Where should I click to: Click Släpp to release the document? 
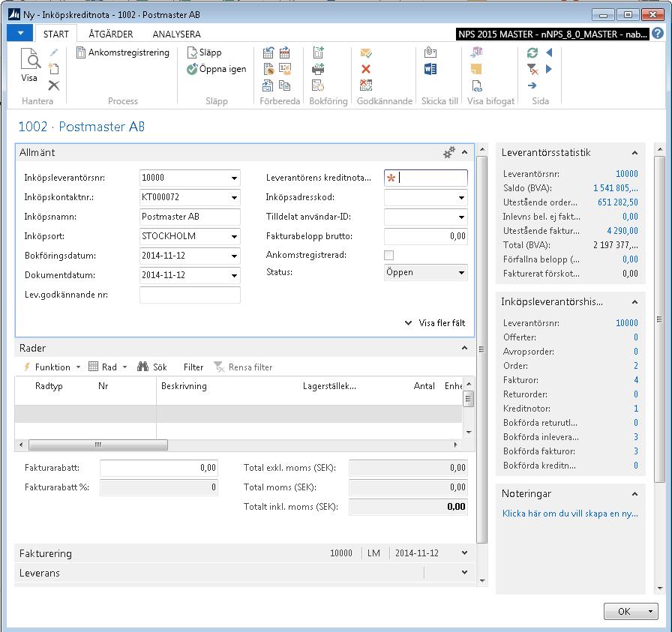pos(205,52)
